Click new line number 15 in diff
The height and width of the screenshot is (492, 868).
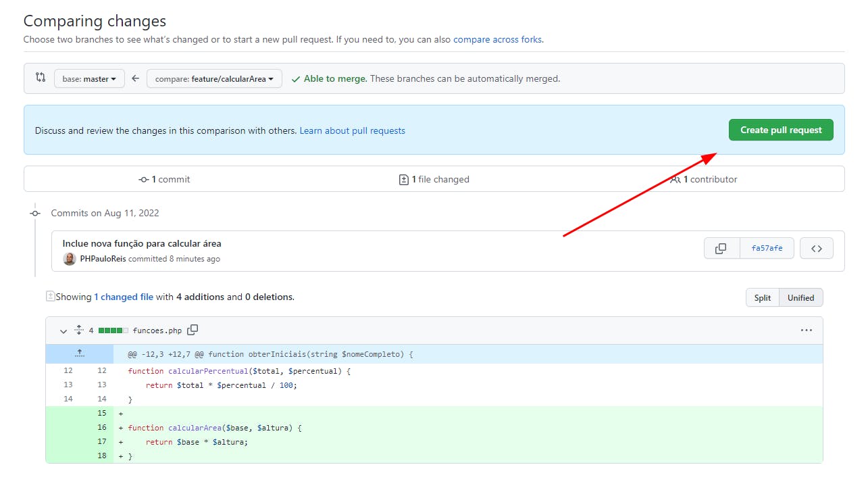(x=102, y=413)
